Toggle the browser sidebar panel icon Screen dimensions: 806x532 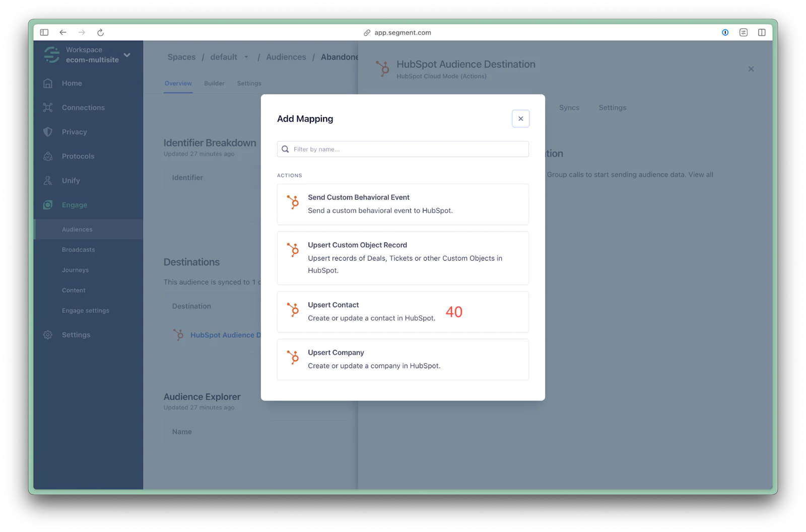(44, 33)
